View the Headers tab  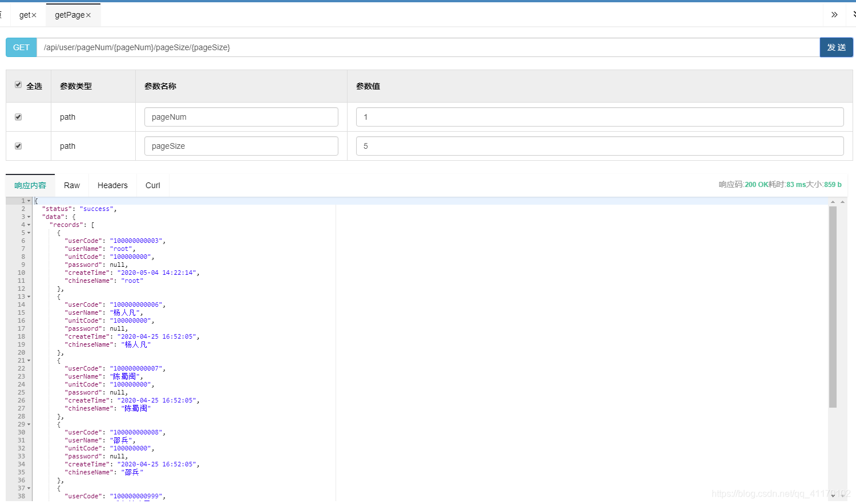[112, 185]
